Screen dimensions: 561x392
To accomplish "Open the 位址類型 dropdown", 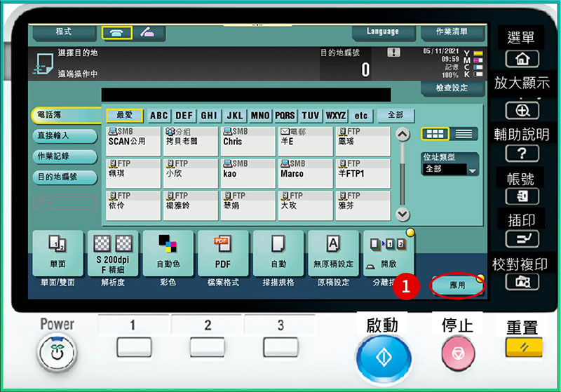I will (450, 169).
